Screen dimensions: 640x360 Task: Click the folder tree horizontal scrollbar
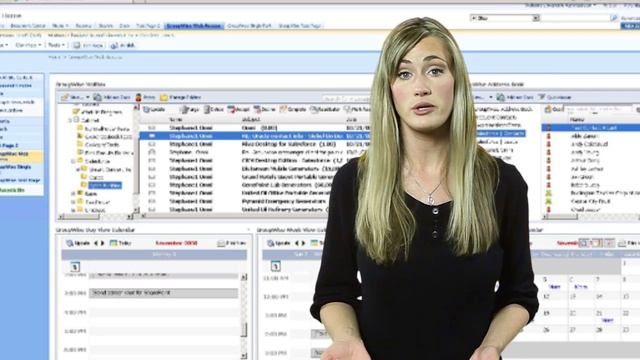pyautogui.click(x=96, y=217)
